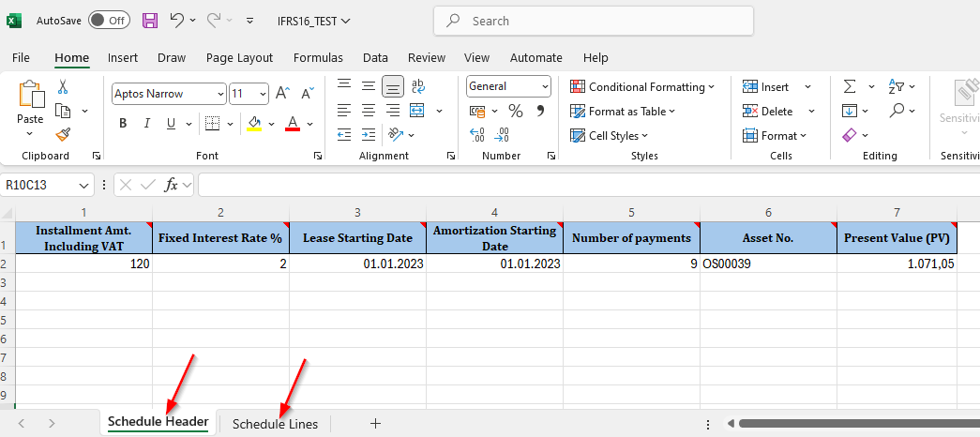Viewport: 980px width, 437px height.
Task: Click the Format Painter brush icon
Action: point(63,134)
